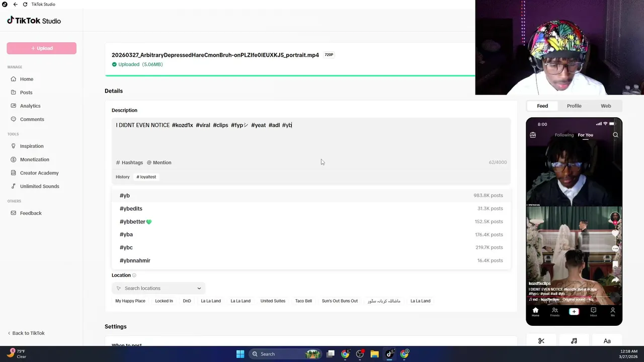Open OBS Studio from the taskbar

click(x=360, y=354)
